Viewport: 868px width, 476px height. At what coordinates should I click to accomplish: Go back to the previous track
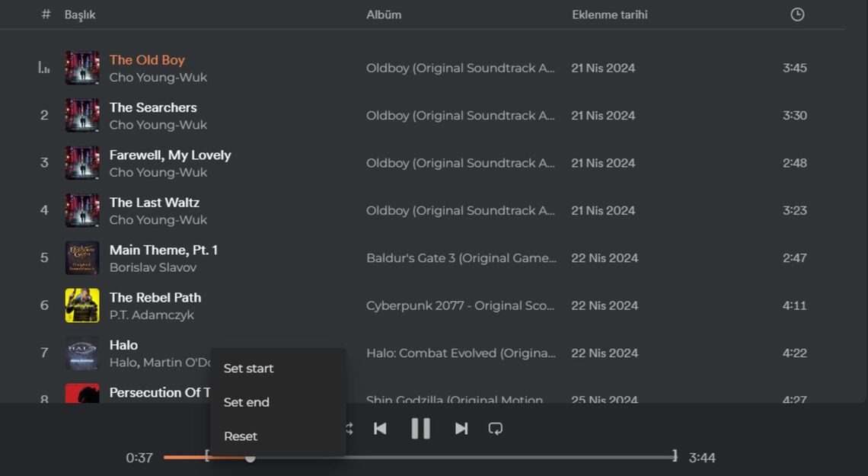click(x=380, y=428)
